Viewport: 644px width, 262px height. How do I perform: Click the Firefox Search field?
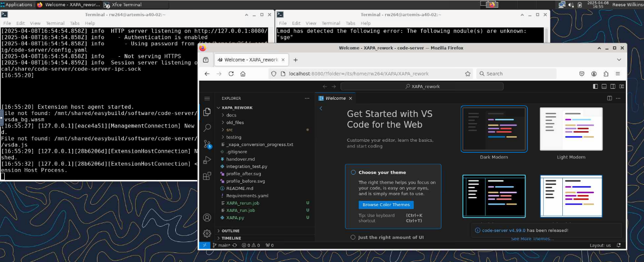tap(516, 74)
